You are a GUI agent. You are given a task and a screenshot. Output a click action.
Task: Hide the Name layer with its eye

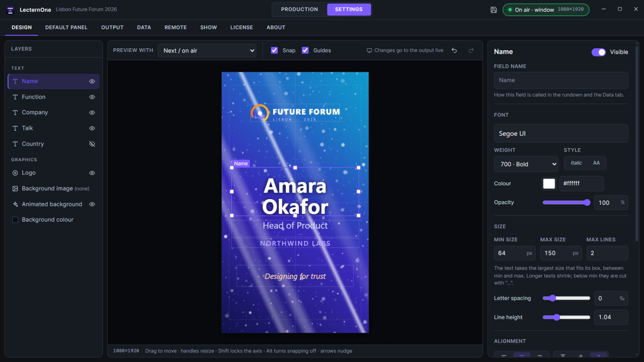coord(92,81)
